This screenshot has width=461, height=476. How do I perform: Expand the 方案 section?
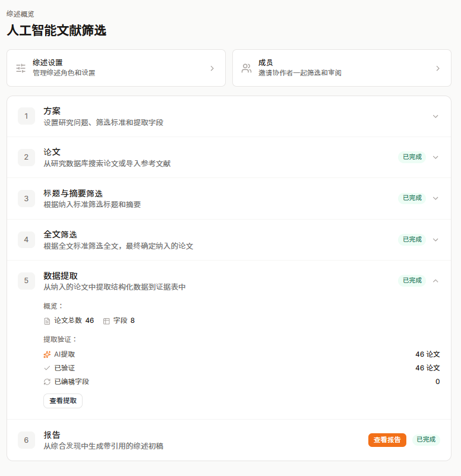click(435, 116)
